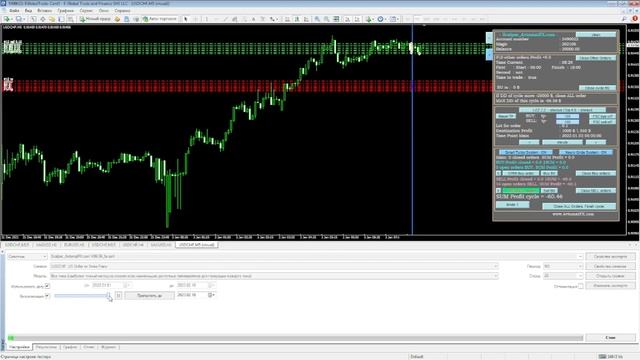Open the Profiles toolbar icon
Screen dimensions: 640x360
tap(19, 19)
